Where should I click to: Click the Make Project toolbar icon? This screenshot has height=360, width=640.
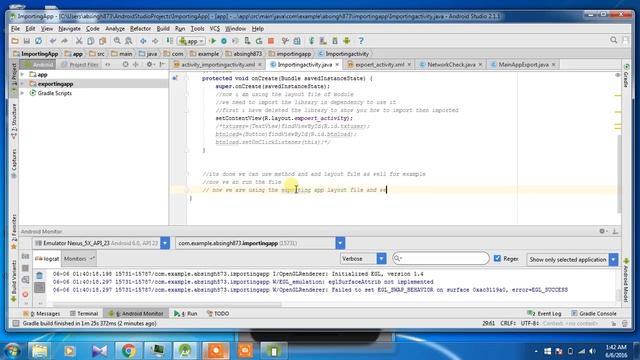pyautogui.click(x=169, y=41)
